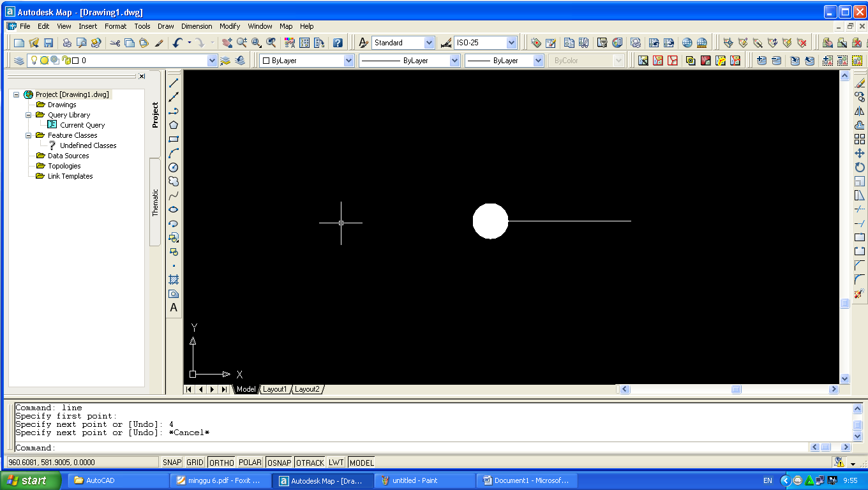Viewport: 868px width, 490px height.
Task: Click the horizontal scrollbar thumb under drawing
Action: [x=736, y=389]
